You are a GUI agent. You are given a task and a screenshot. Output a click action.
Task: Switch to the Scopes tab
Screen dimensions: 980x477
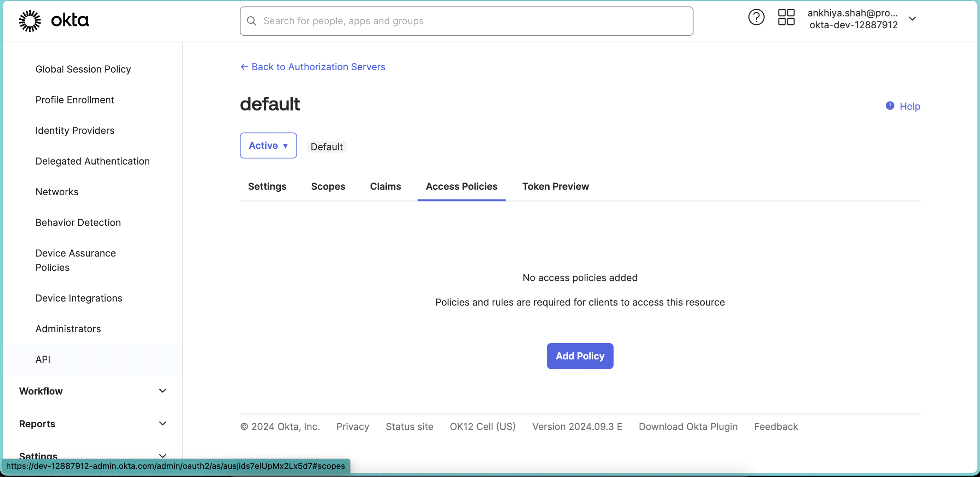[328, 186]
